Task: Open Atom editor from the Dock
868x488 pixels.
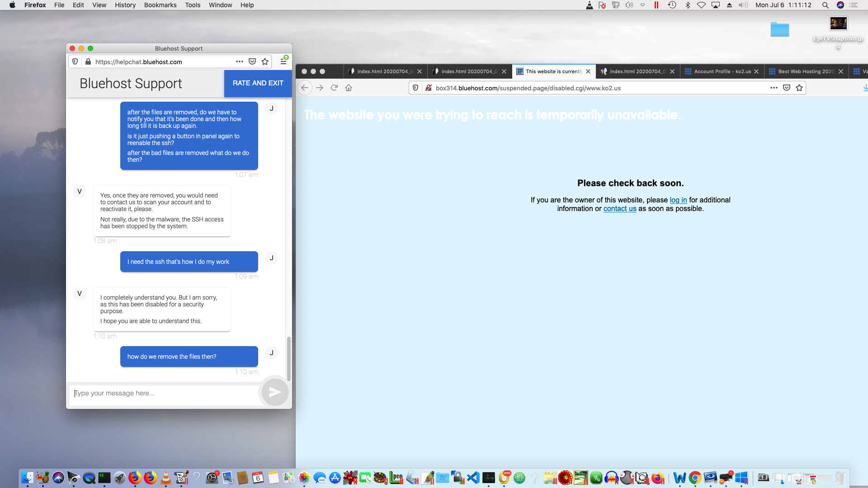Action: (x=519, y=478)
